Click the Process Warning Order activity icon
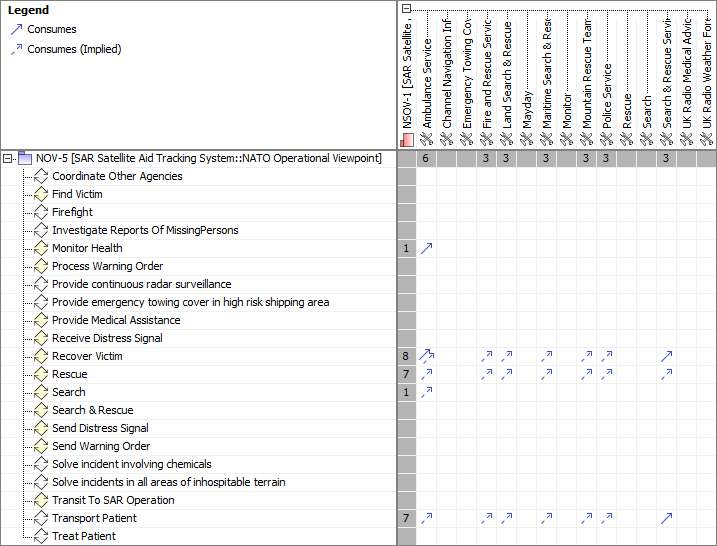Screen dimensions: 717x546 pos(41,266)
